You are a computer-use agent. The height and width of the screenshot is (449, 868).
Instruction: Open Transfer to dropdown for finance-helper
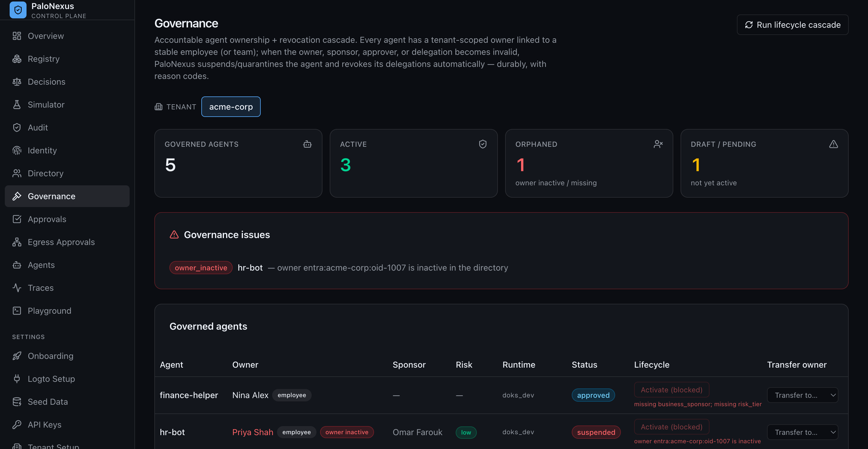point(802,395)
